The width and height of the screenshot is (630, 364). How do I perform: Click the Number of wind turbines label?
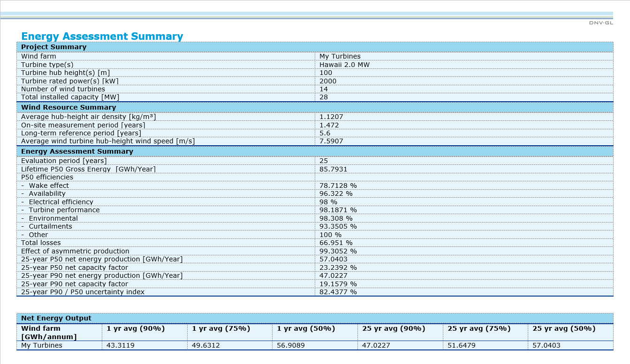tap(63, 89)
